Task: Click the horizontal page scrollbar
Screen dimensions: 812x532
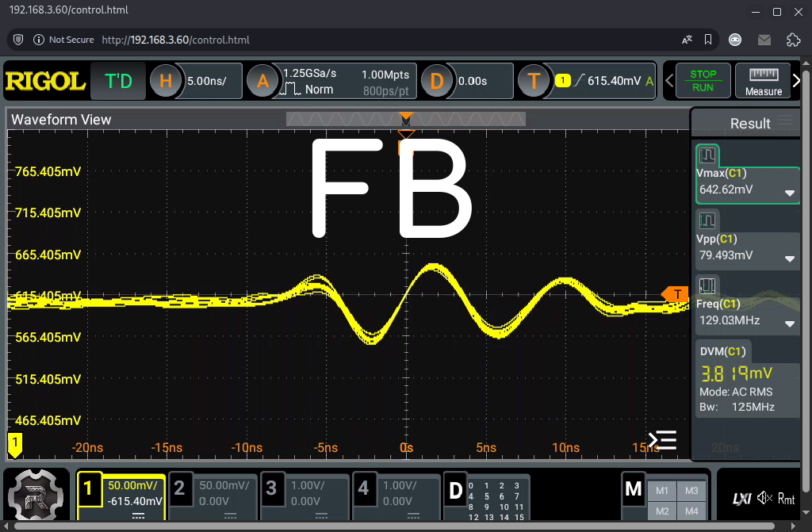Action: 395,526
